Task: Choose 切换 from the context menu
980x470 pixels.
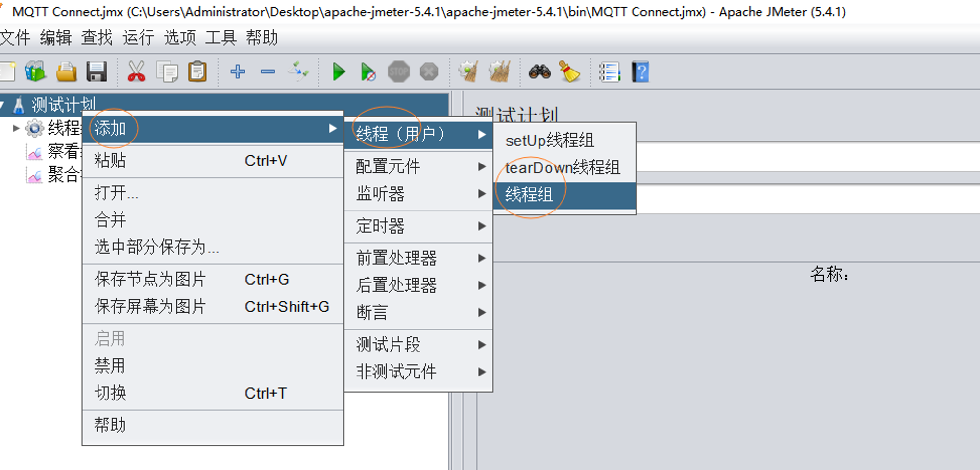Action: 213,393
